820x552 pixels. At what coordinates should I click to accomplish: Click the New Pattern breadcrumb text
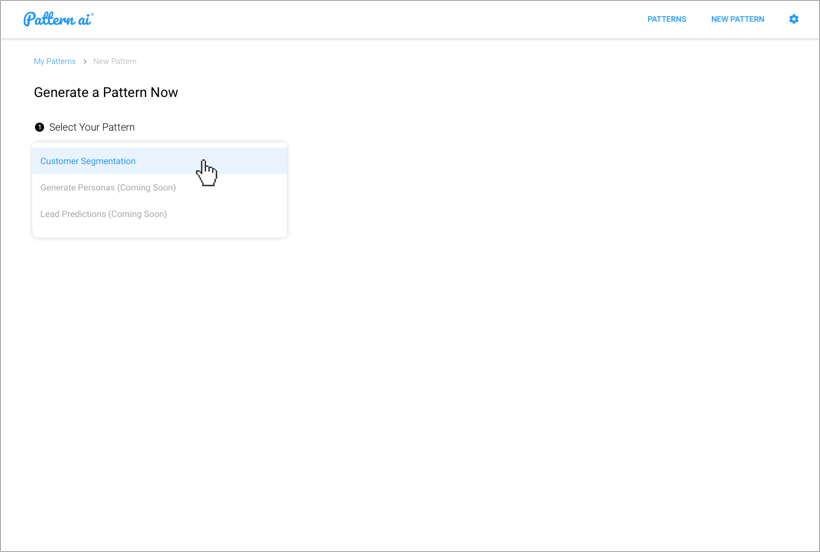[x=115, y=62]
